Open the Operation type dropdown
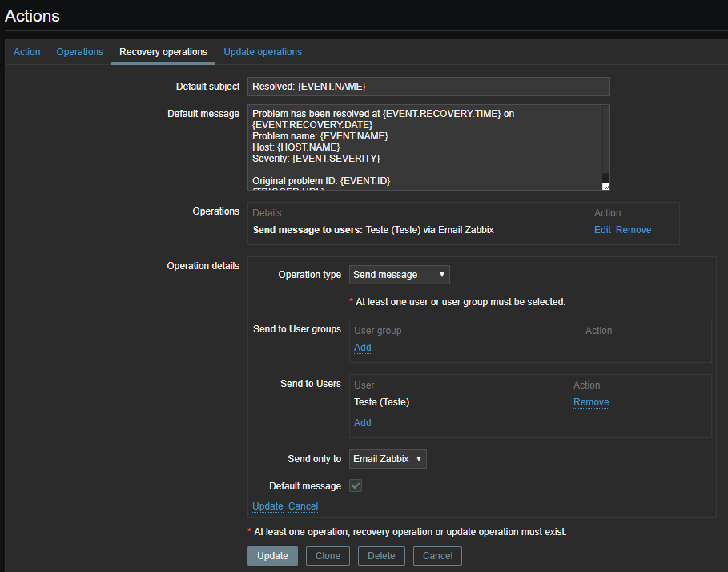This screenshot has height=572, width=728. pos(399,275)
